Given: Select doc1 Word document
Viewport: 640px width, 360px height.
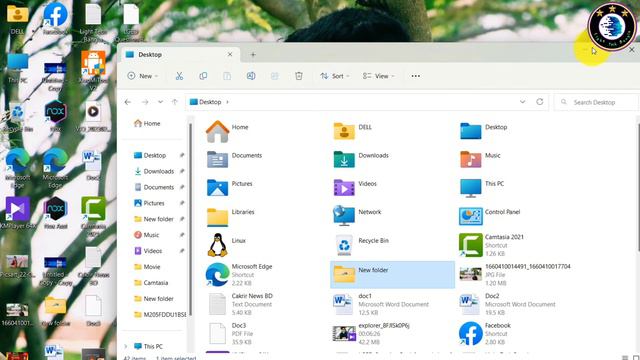Looking at the screenshot, I should pos(381,304).
